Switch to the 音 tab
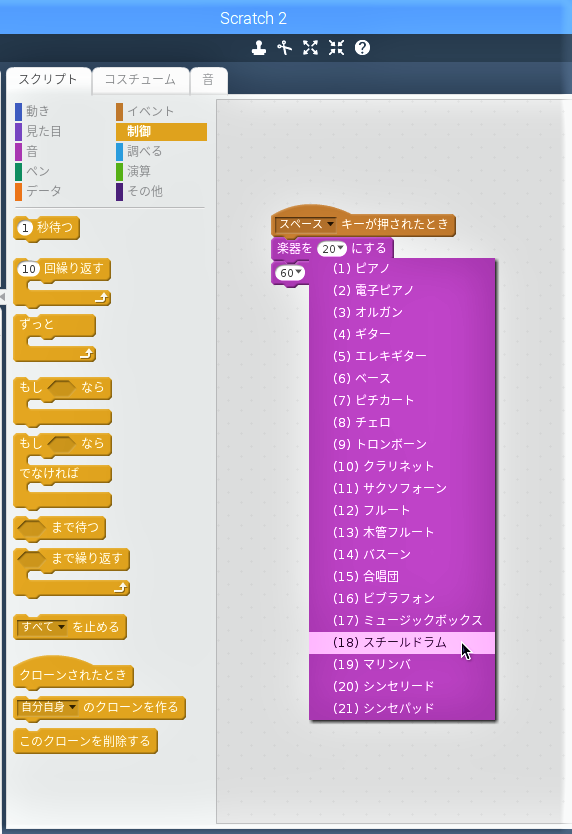The image size is (572, 834). click(x=209, y=80)
